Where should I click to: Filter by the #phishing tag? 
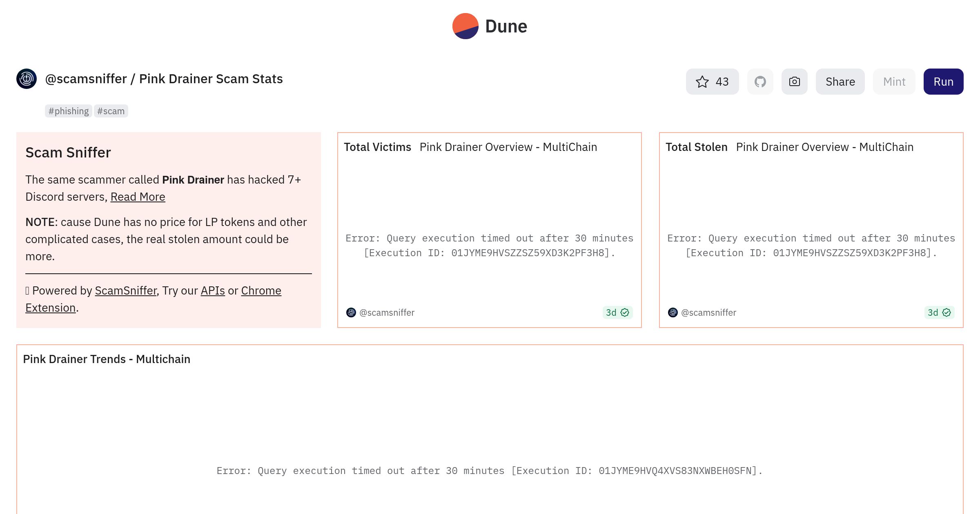point(68,111)
